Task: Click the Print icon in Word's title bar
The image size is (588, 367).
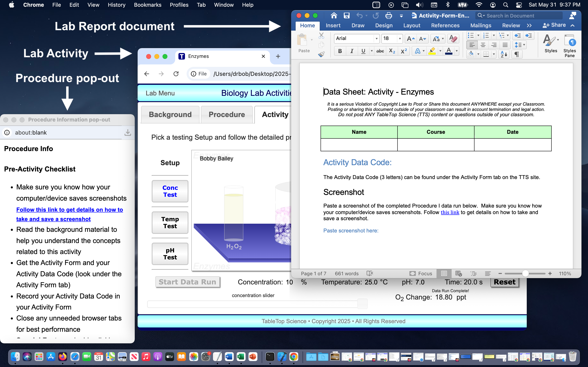Action: pos(389,16)
